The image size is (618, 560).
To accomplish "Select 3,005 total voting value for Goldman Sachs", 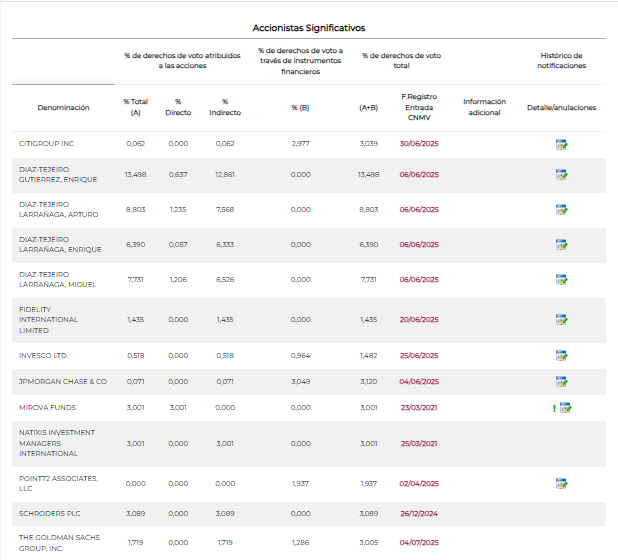I will 369,542.
